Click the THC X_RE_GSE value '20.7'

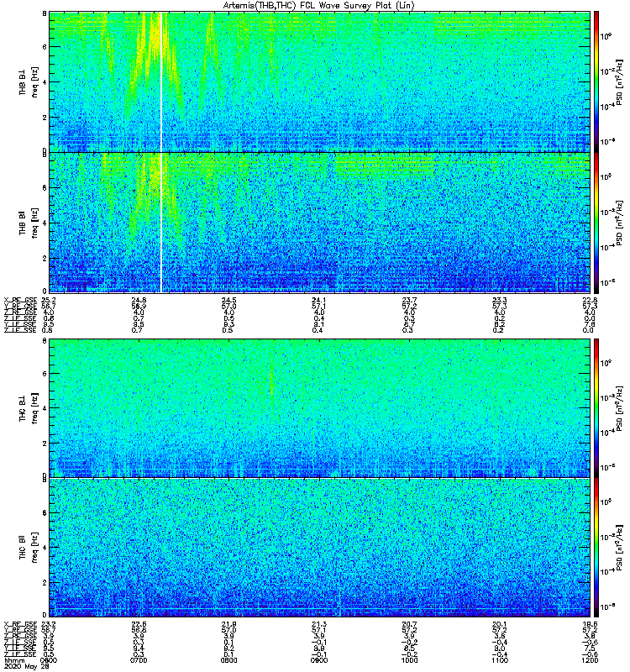pyautogui.click(x=409, y=624)
